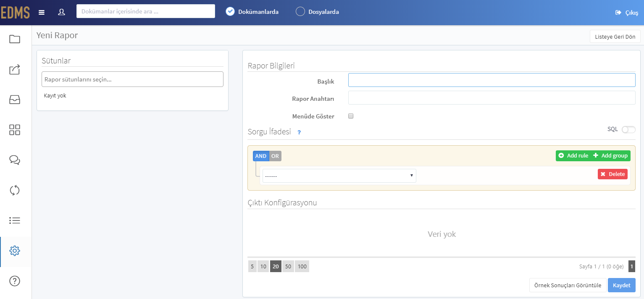This screenshot has height=299, width=644.
Task: Open the inbox tray sidebar icon
Action: (x=15, y=100)
